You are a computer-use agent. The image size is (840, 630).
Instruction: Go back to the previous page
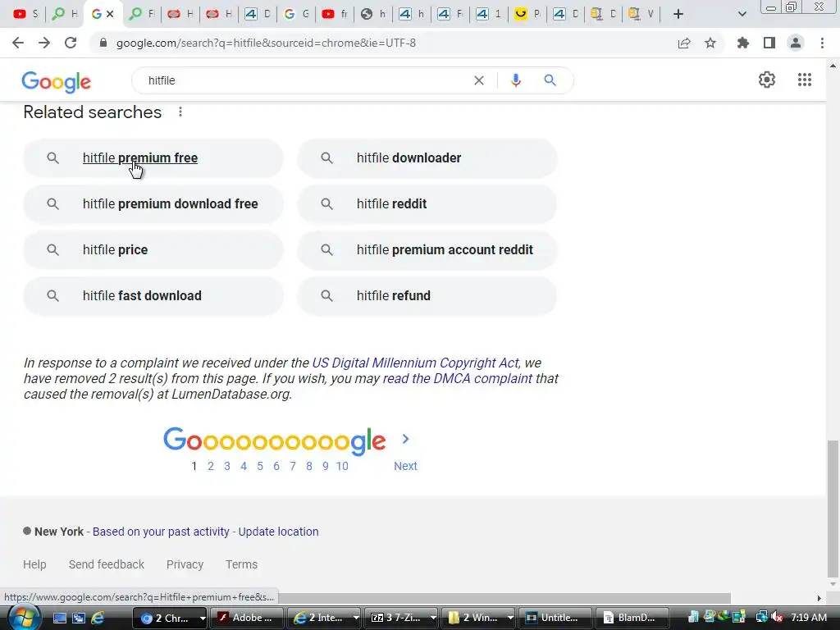click(x=18, y=43)
